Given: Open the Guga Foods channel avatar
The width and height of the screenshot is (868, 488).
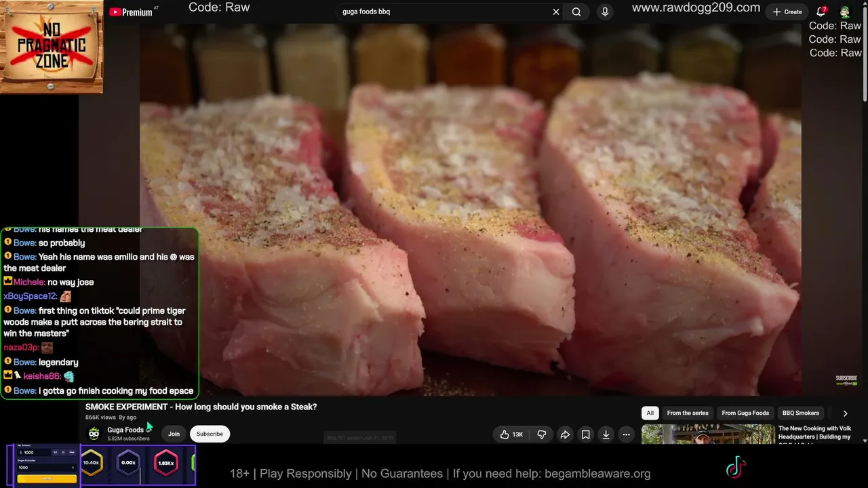Looking at the screenshot, I should [94, 434].
